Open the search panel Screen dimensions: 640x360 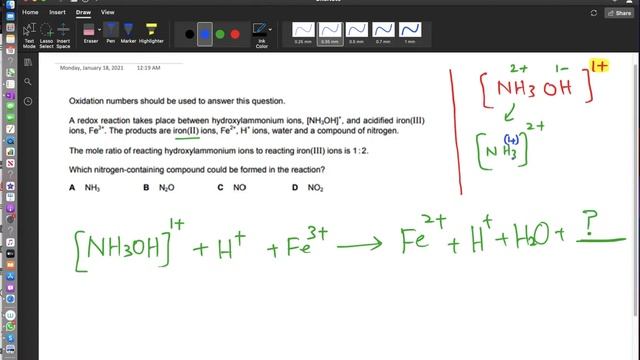(28, 82)
